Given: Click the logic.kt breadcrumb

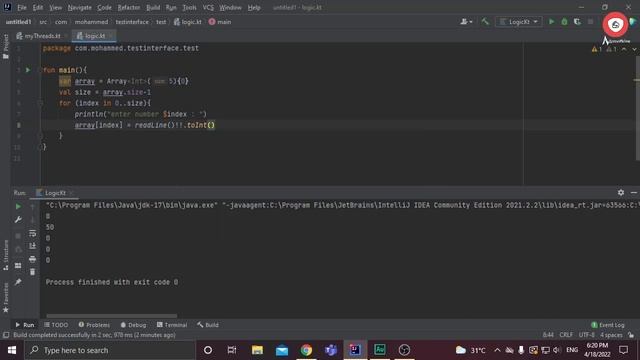Looking at the screenshot, I should click(188, 22).
